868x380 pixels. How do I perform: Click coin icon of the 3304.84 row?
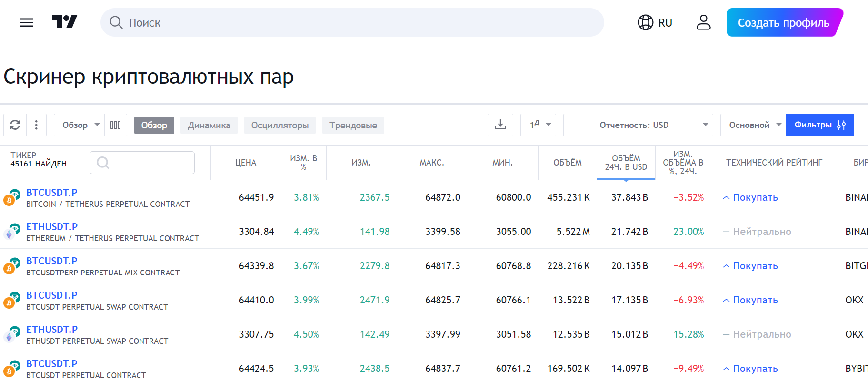[x=12, y=232]
